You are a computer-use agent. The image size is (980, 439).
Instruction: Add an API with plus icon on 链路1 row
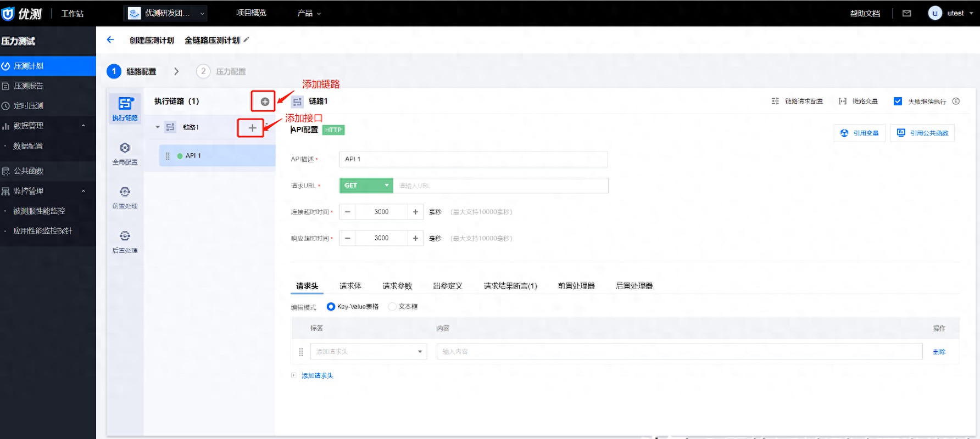pos(252,128)
